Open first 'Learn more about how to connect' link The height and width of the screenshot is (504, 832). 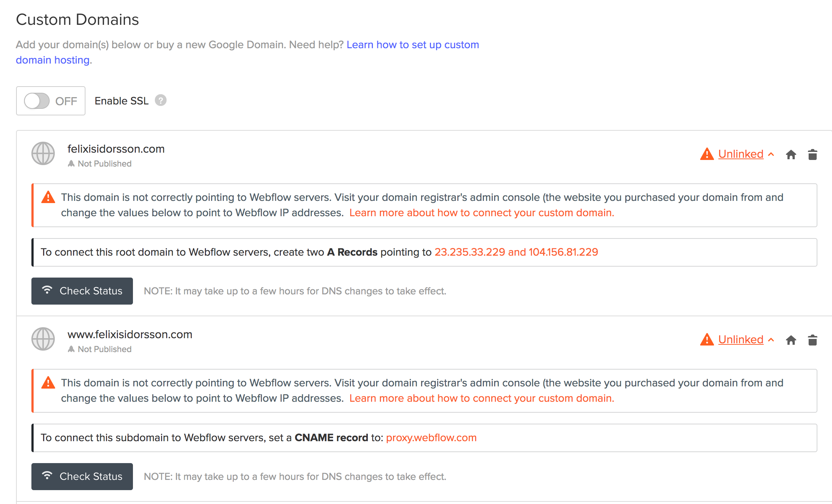tap(481, 213)
